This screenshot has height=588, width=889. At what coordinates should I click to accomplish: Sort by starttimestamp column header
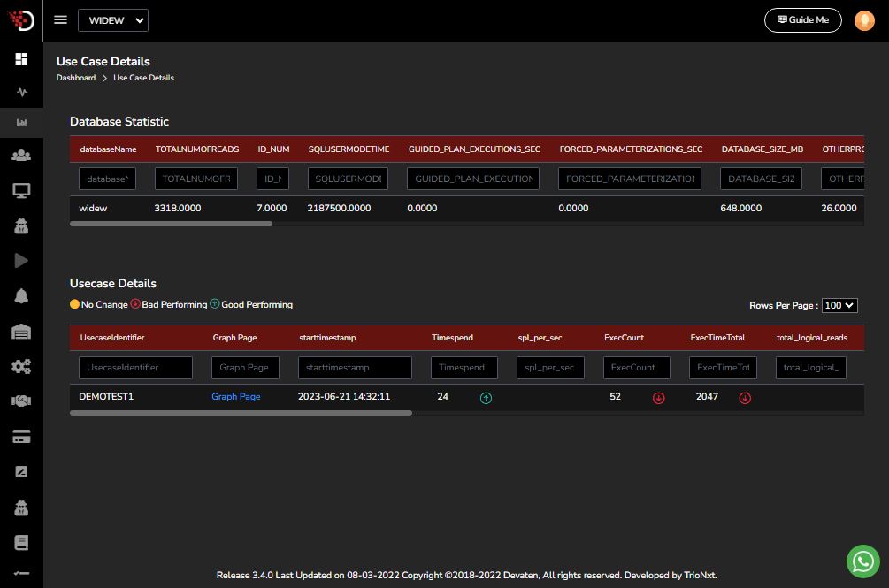(327, 338)
